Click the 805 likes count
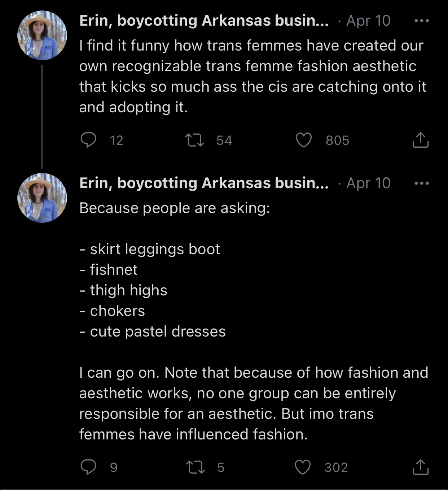 337,140
